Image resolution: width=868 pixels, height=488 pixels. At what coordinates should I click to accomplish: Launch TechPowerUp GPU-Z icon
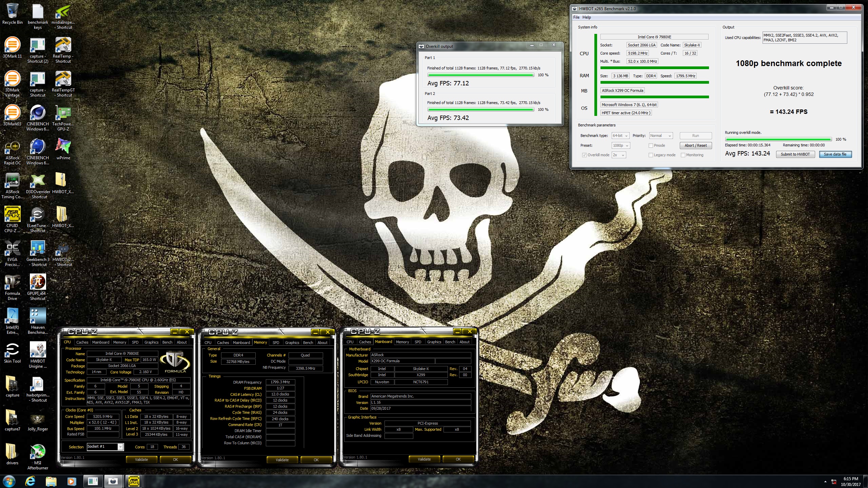[63, 118]
